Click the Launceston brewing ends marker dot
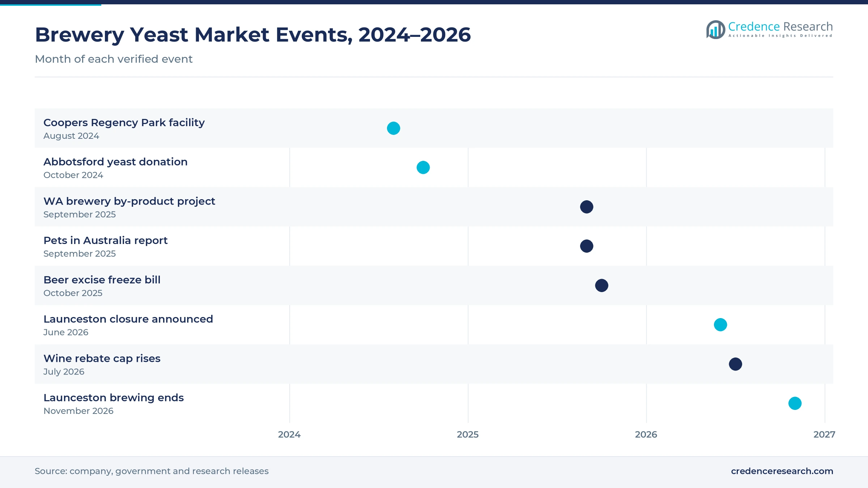868x488 pixels. click(x=795, y=403)
